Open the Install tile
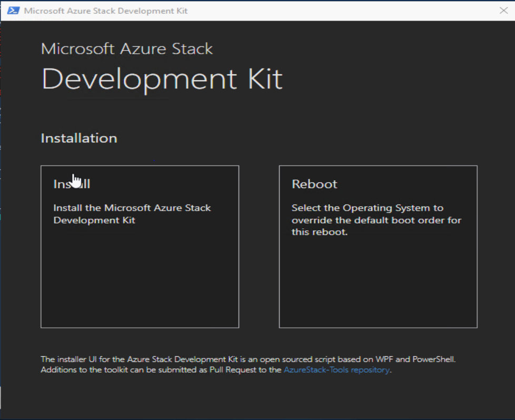 (x=140, y=247)
